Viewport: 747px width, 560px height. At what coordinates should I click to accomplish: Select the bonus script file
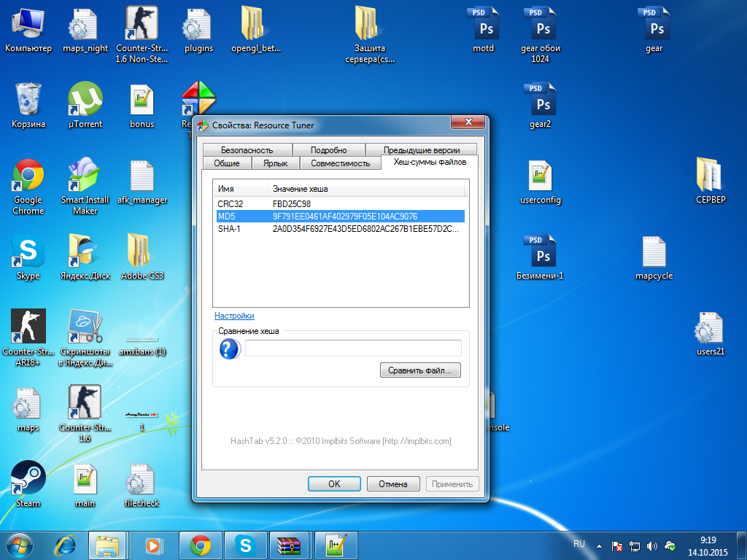[x=142, y=105]
